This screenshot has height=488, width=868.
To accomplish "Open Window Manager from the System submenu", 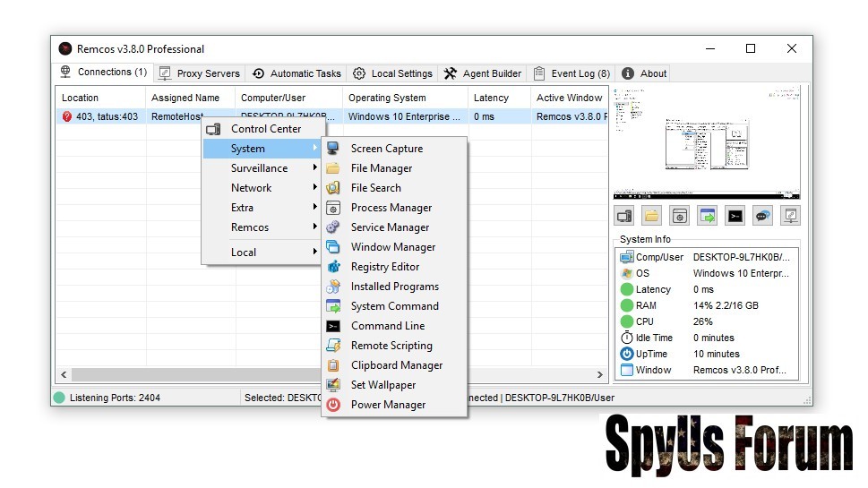I will [x=392, y=247].
